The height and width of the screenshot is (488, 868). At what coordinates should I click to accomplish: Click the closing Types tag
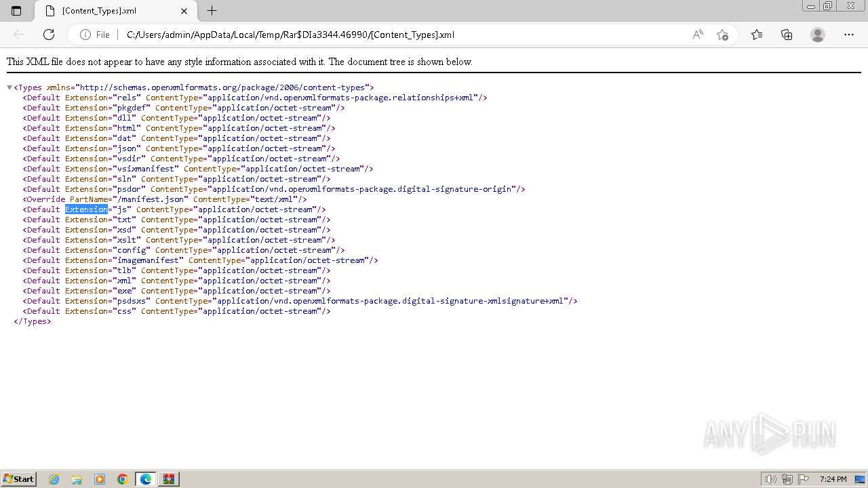(x=33, y=321)
